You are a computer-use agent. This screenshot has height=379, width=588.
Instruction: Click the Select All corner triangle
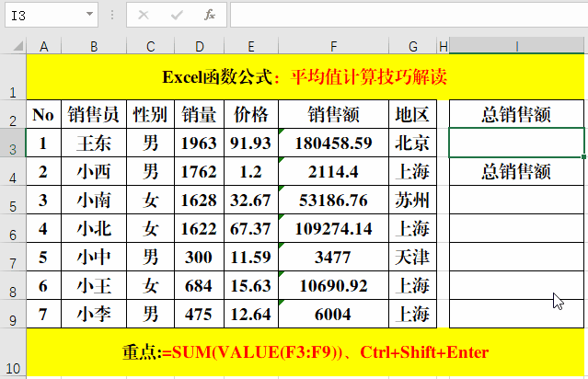(17, 46)
